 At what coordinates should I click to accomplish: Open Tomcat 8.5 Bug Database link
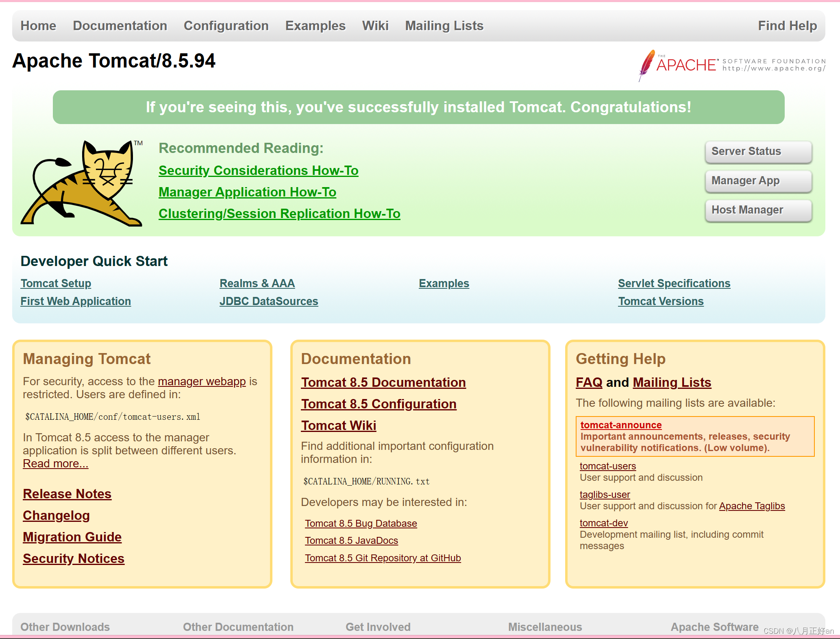(x=361, y=523)
